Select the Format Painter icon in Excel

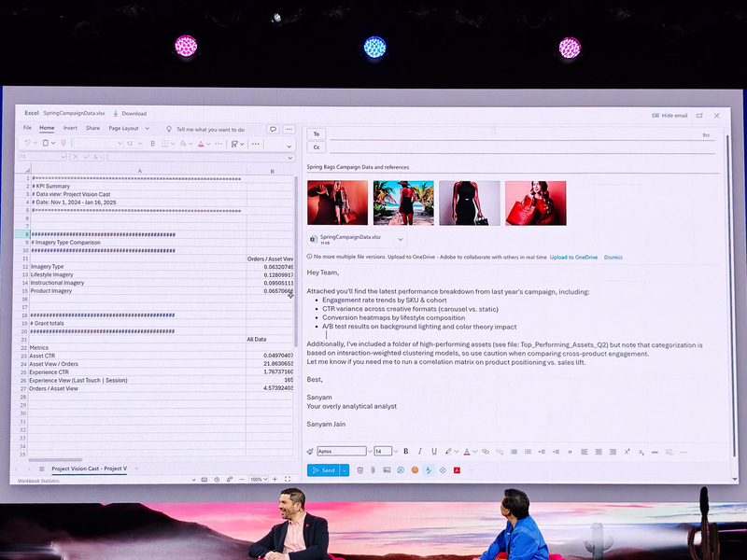click(63, 143)
